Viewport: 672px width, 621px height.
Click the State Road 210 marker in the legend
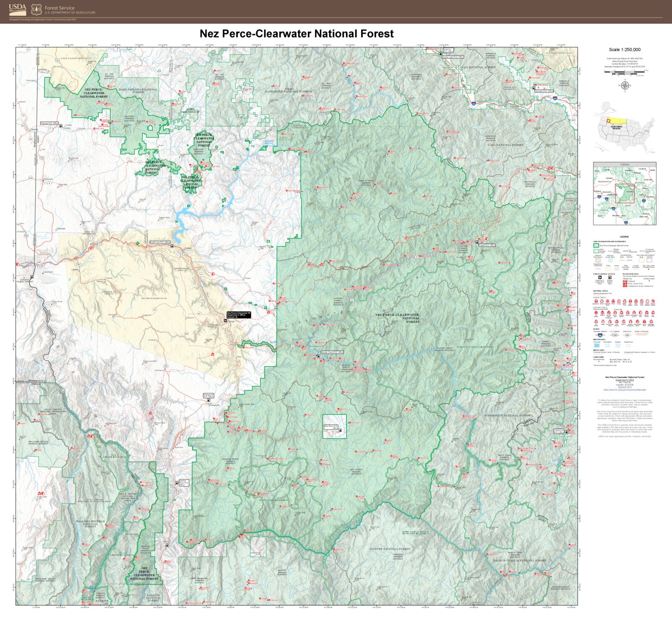(627, 335)
